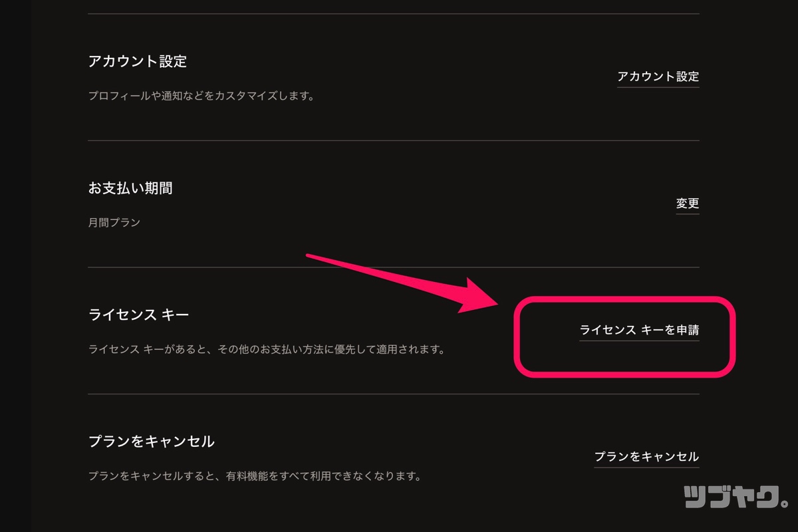Click the お支払い期間 section heading
Viewport: 798px width, 532px height.
130,189
